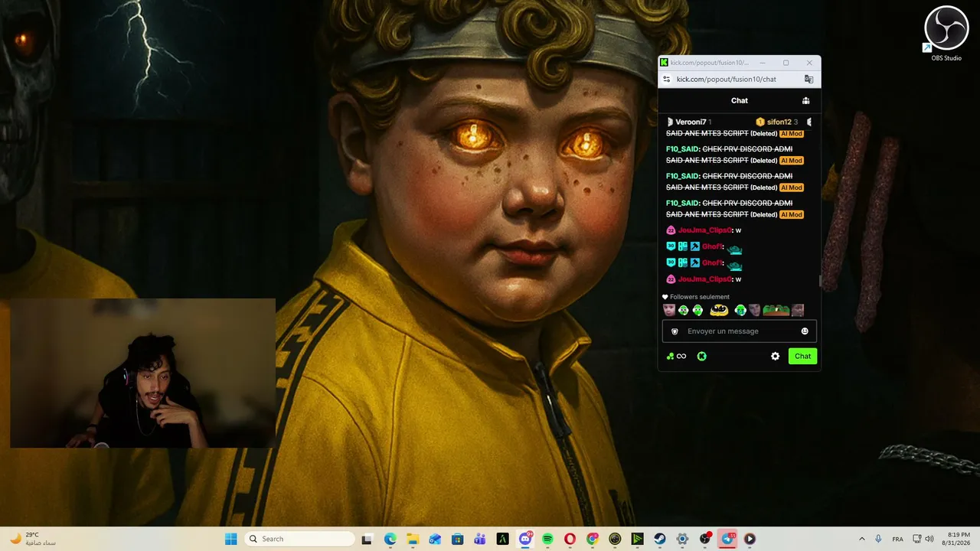Open Google Chrome from taskbar
The height and width of the screenshot is (551, 980).
pos(593,539)
